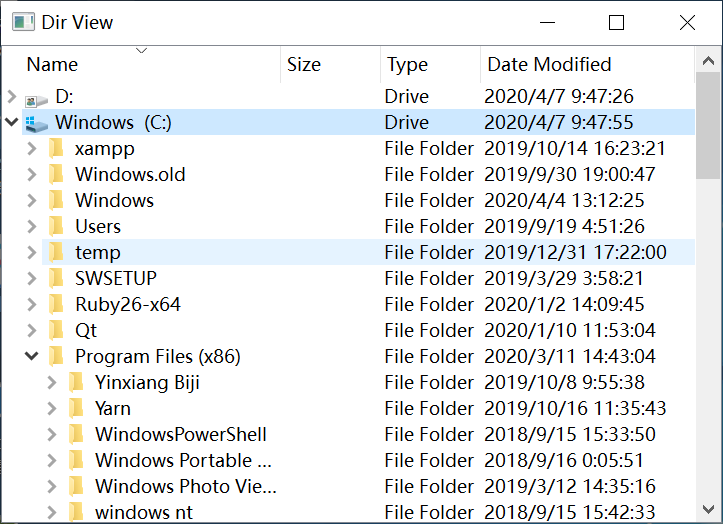Expand the Users folder
The height and width of the screenshot is (524, 723).
click(x=32, y=227)
